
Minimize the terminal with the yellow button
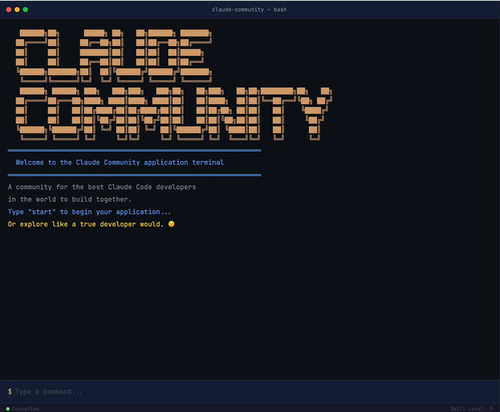tap(17, 10)
